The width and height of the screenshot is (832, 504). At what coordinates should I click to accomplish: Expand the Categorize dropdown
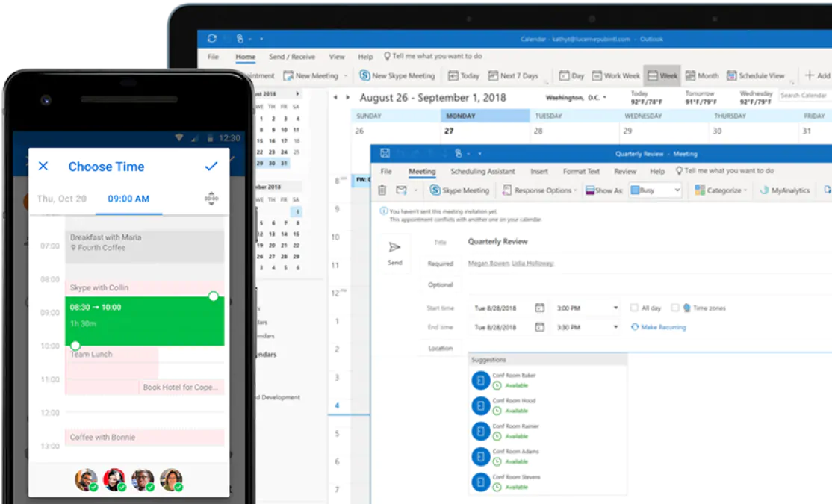(x=721, y=190)
